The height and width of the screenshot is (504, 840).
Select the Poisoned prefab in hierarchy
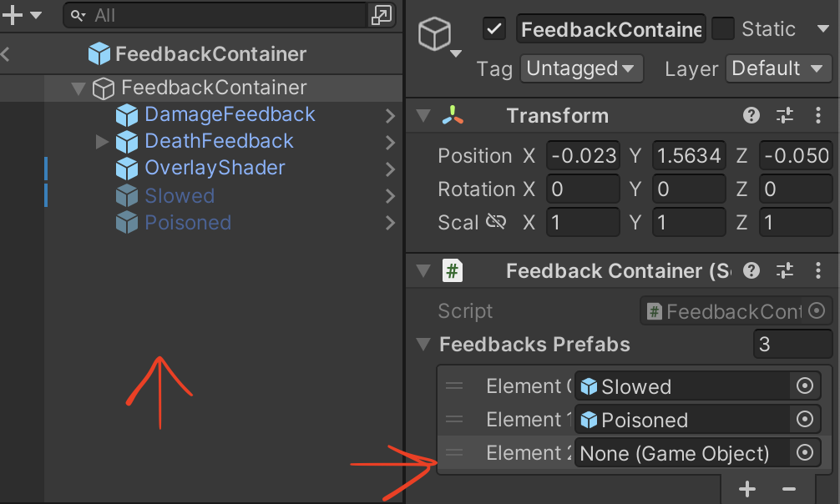(x=188, y=223)
